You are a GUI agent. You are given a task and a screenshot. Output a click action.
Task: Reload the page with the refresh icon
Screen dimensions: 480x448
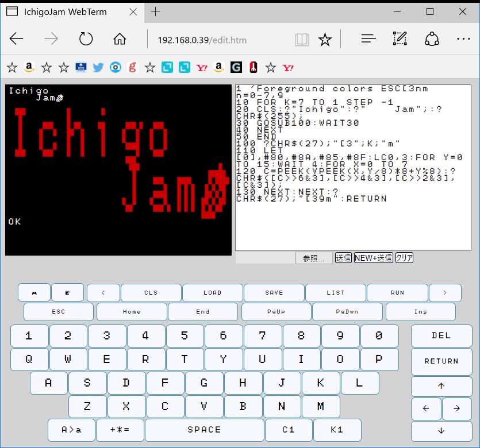(86, 39)
